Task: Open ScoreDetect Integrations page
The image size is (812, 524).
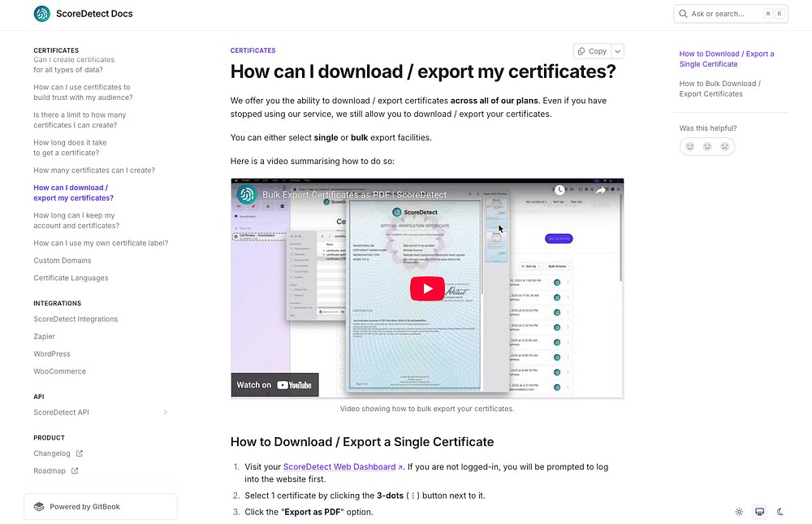Action: coord(76,319)
